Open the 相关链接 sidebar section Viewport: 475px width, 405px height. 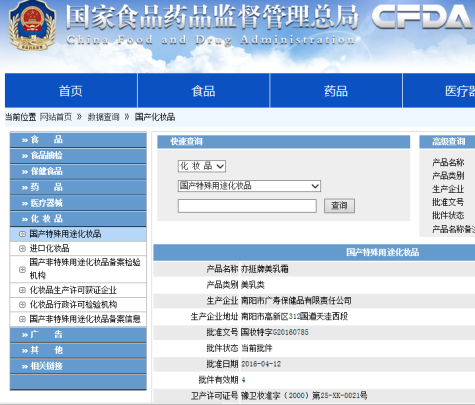tap(78, 366)
